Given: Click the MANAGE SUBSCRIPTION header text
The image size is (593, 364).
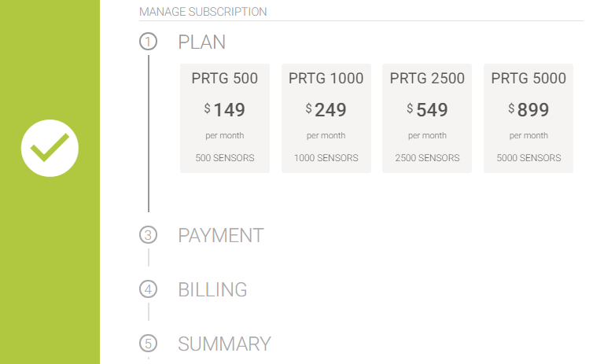Looking at the screenshot, I should click(203, 12).
